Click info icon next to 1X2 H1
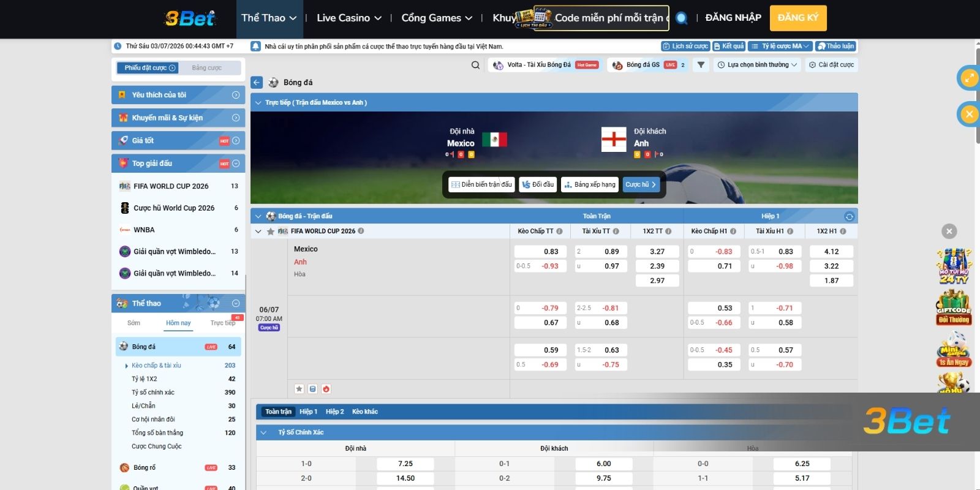This screenshot has height=490, width=980. point(843,232)
